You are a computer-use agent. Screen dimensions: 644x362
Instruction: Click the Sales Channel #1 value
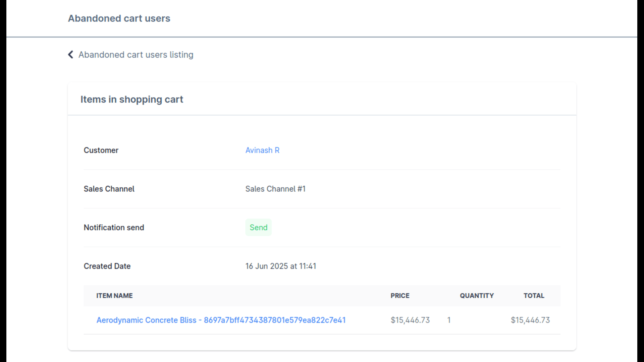[x=275, y=189]
